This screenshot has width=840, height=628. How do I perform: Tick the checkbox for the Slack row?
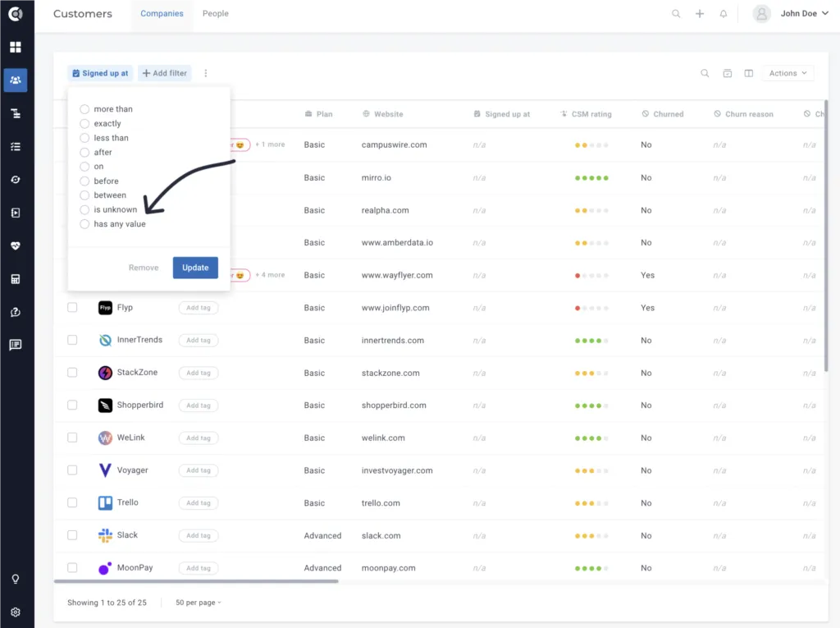72,535
